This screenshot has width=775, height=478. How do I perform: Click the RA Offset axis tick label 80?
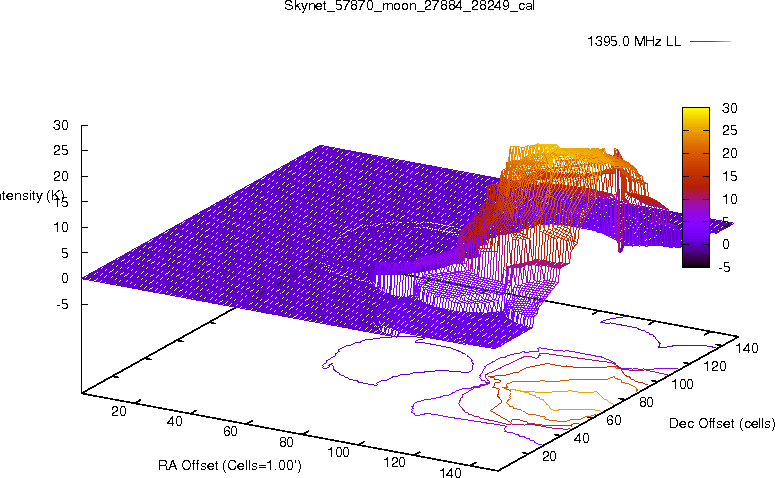pyautogui.click(x=286, y=442)
